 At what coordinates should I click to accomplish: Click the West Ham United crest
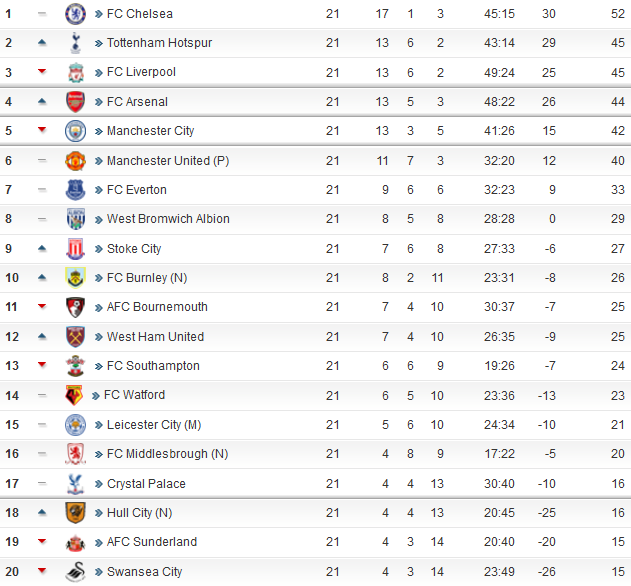(75, 336)
